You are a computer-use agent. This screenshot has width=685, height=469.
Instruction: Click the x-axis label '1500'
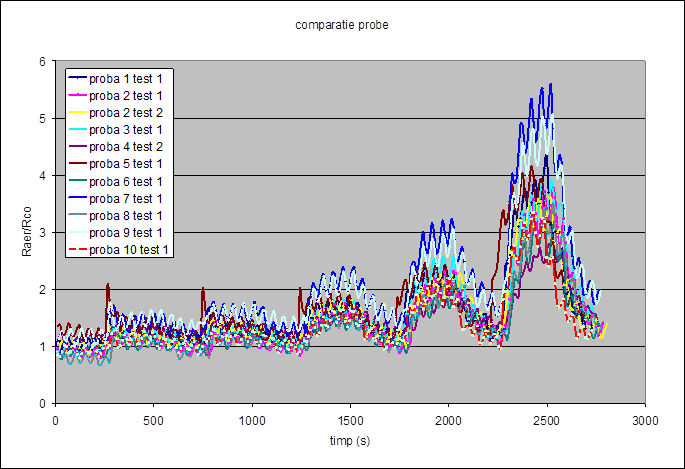click(x=350, y=421)
